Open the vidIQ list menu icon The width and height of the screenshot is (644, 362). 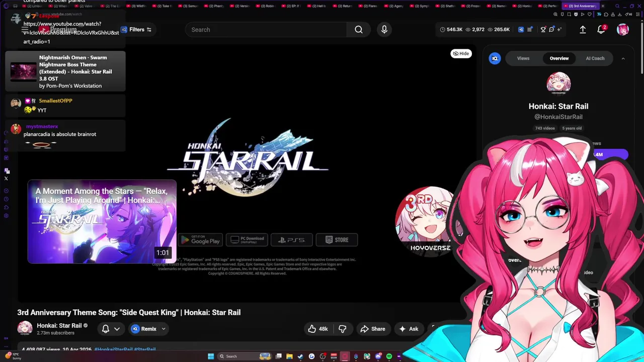tap(529, 30)
